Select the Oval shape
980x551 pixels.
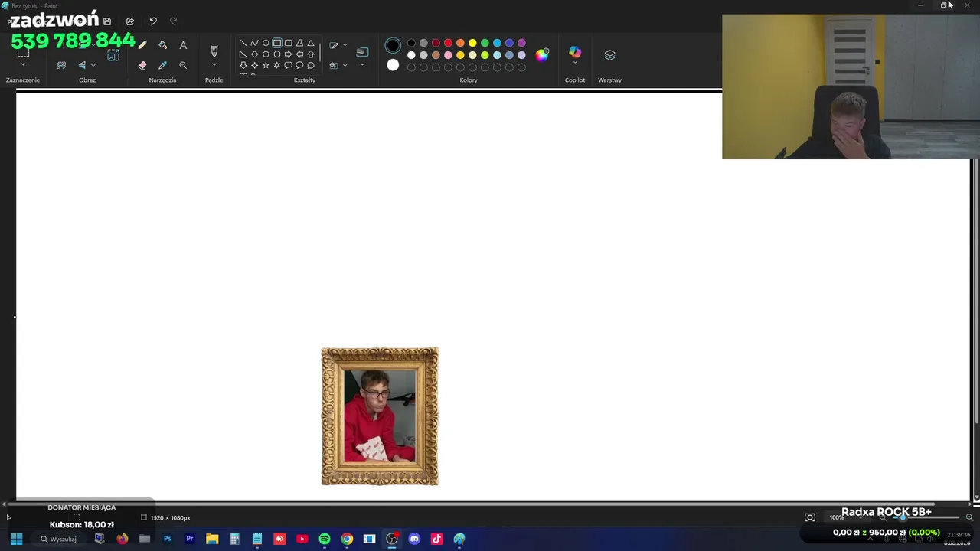point(266,43)
